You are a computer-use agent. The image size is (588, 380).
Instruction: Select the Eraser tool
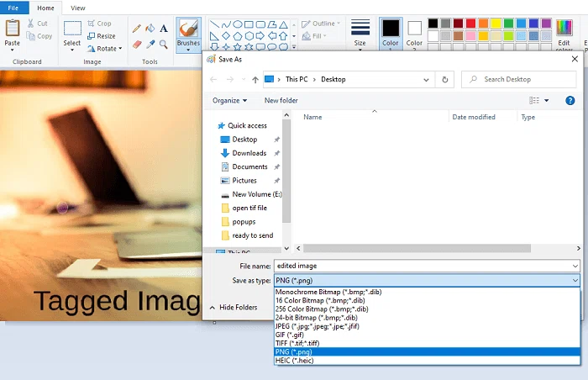tap(137, 45)
